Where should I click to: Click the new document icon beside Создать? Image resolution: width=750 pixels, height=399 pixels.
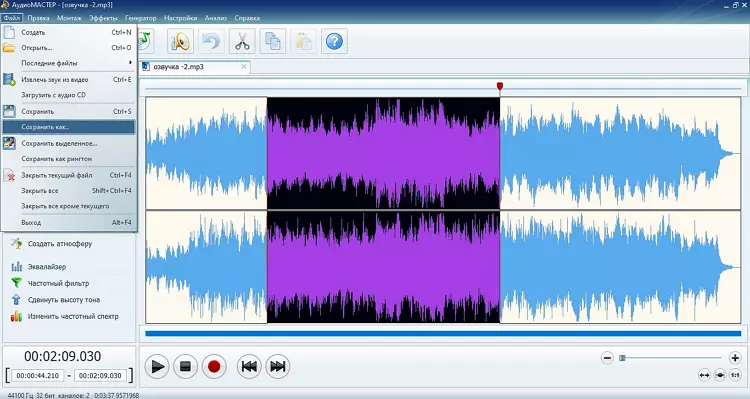[10, 33]
